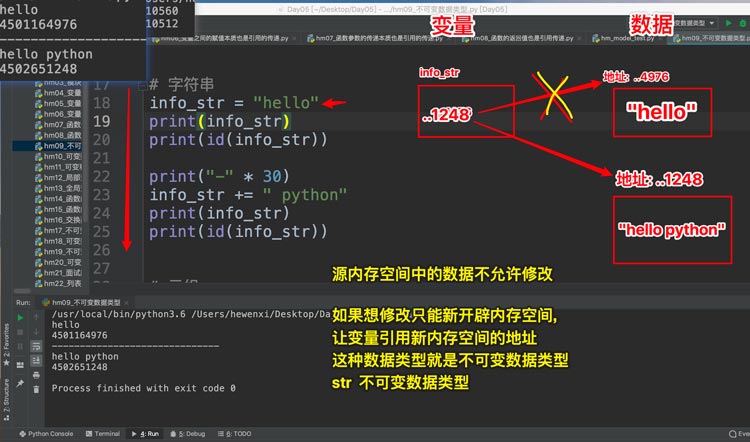
Task: Toggle scroll to end icon in Run panel
Action: coord(36,361)
